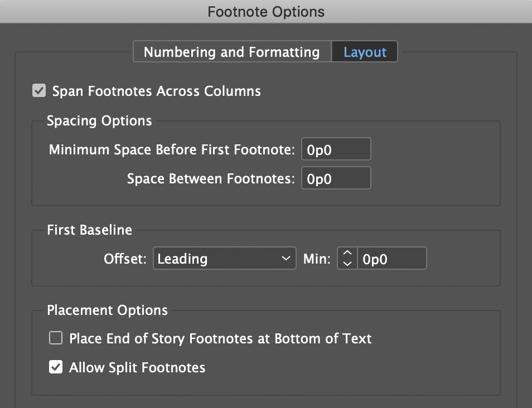Click the "Min:" label beside the stepper
The width and height of the screenshot is (532, 408).
tap(316, 258)
